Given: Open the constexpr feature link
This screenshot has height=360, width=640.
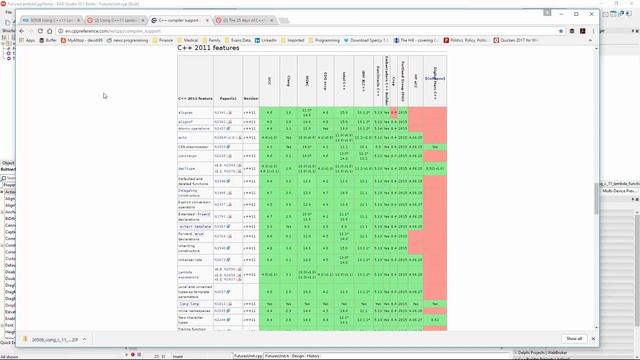Looking at the screenshot, I should [x=187, y=156].
